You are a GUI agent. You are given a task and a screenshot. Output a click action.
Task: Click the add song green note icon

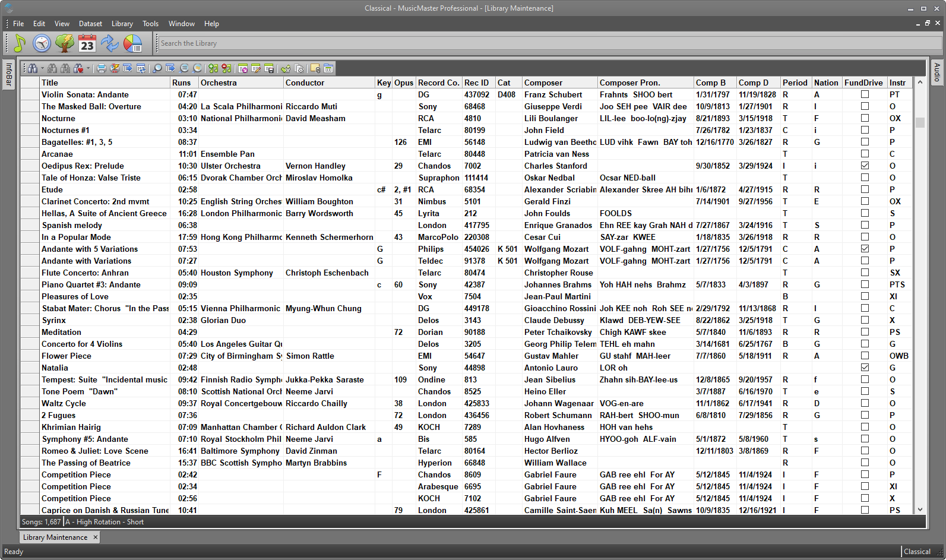(x=213, y=68)
